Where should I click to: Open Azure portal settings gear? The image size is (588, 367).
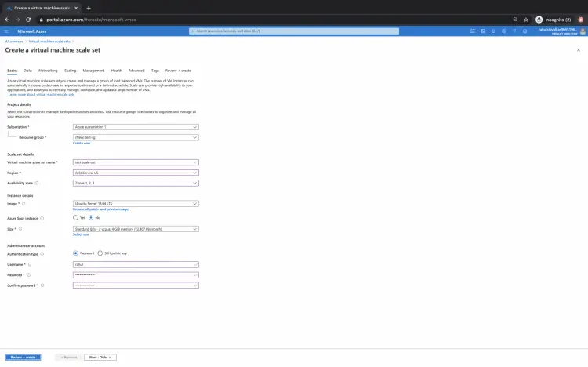(x=504, y=31)
